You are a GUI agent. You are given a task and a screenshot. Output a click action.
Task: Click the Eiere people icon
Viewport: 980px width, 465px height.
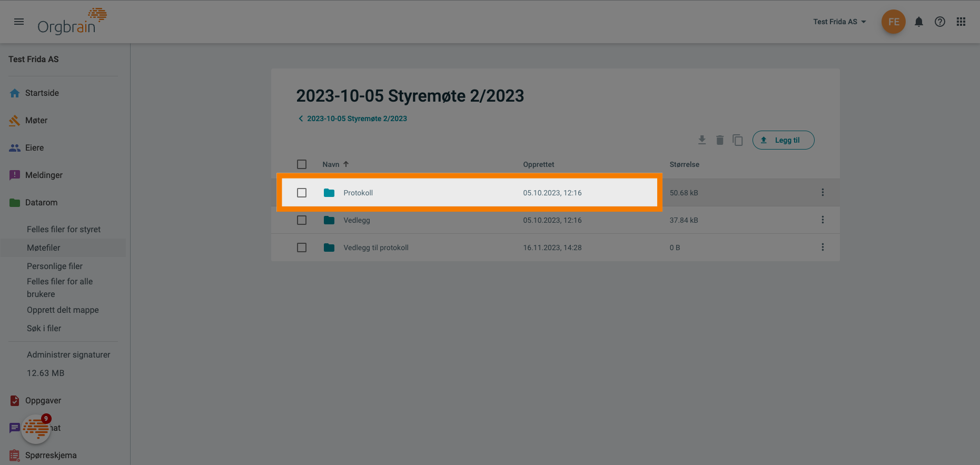15,148
